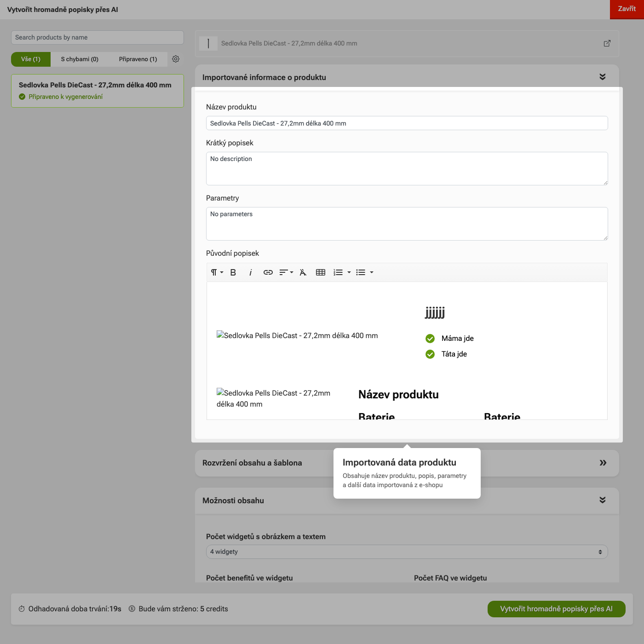This screenshot has width=644, height=644.
Task: Apply unordered bullet list formatting
Action: [361, 272]
